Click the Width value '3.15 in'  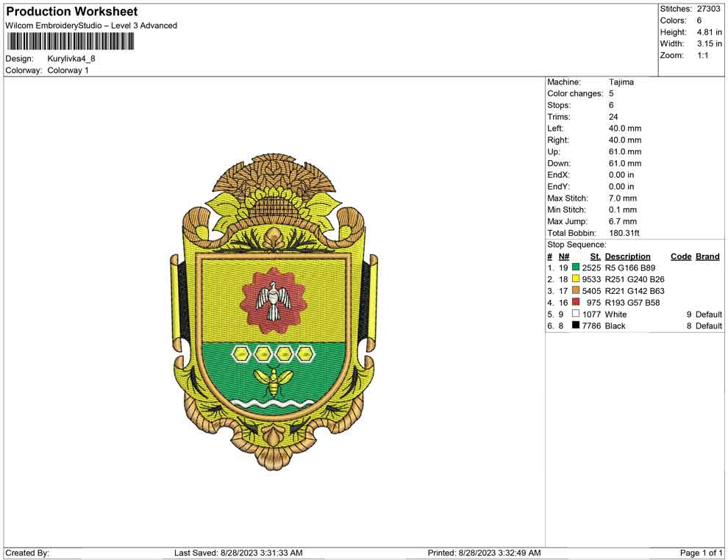click(x=709, y=43)
